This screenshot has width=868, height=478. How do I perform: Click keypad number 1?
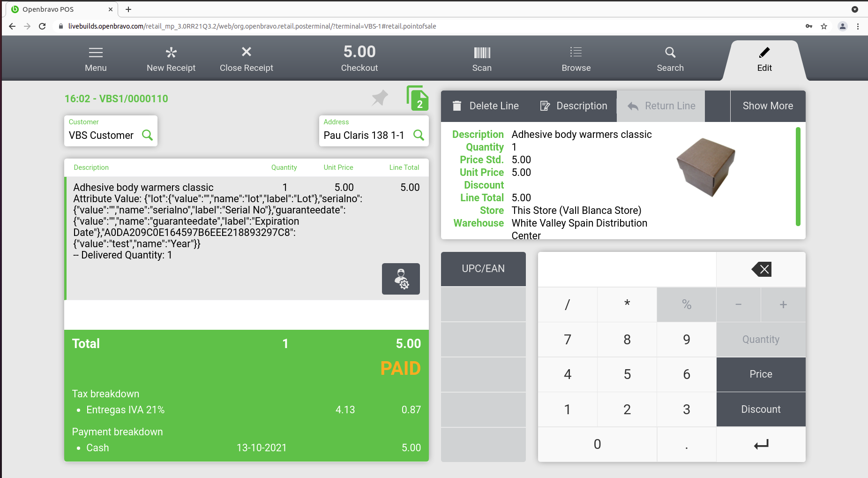[x=568, y=410]
